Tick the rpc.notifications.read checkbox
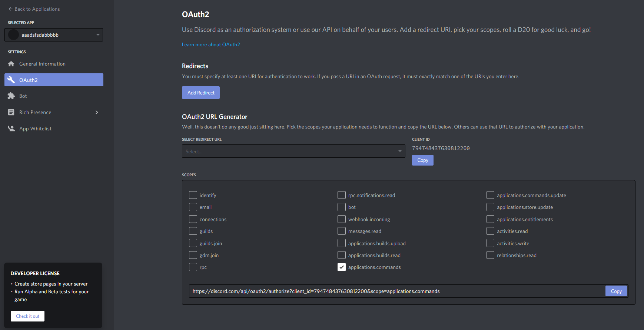The image size is (644, 330). pyautogui.click(x=342, y=195)
